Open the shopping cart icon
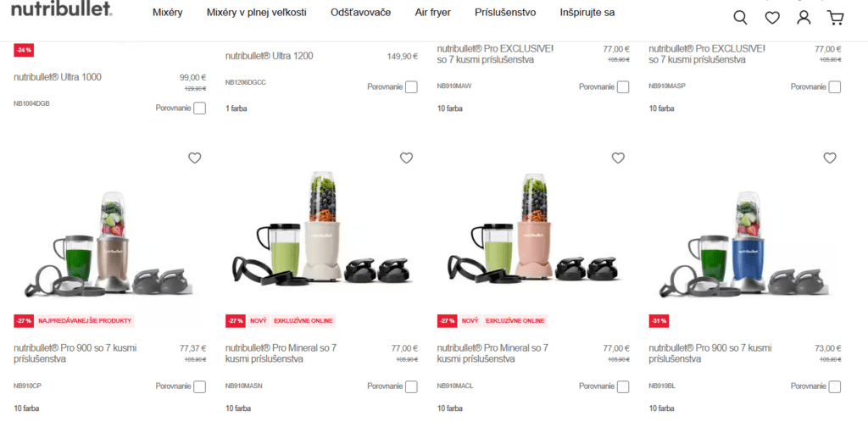Image resolution: width=868 pixels, height=422 pixels. (835, 19)
